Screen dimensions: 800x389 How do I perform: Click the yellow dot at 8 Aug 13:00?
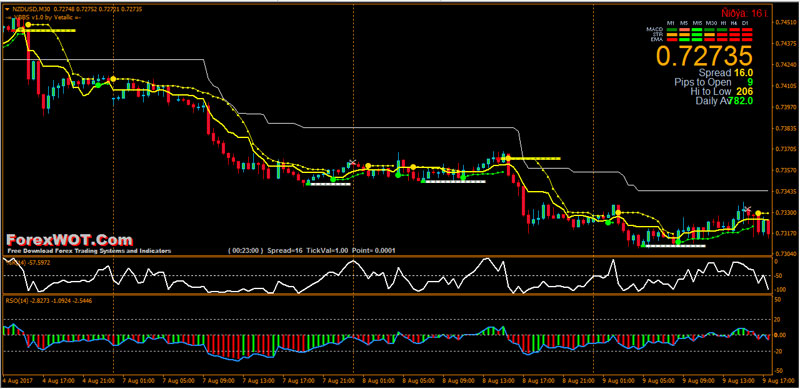[508, 158]
